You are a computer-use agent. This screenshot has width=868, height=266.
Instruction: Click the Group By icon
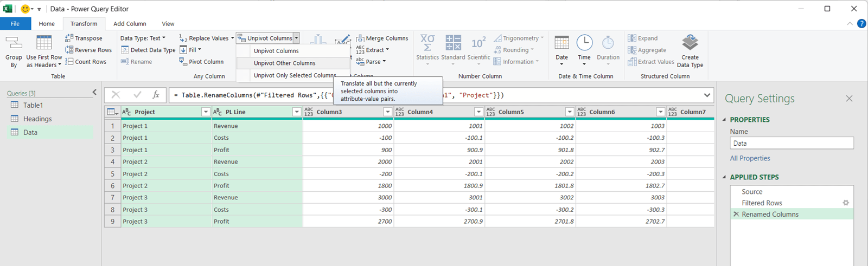pos(14,43)
